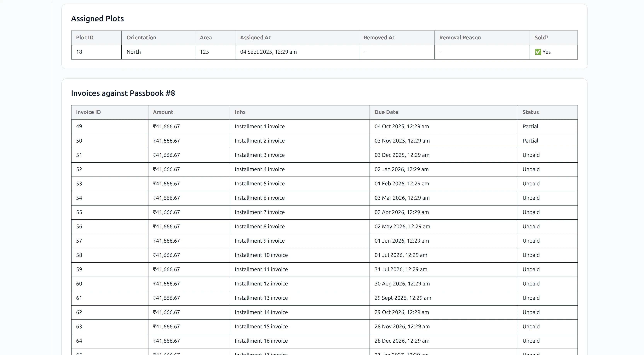Click the Removal Reason column header
The width and height of the screenshot is (644, 355).
tap(460, 37)
